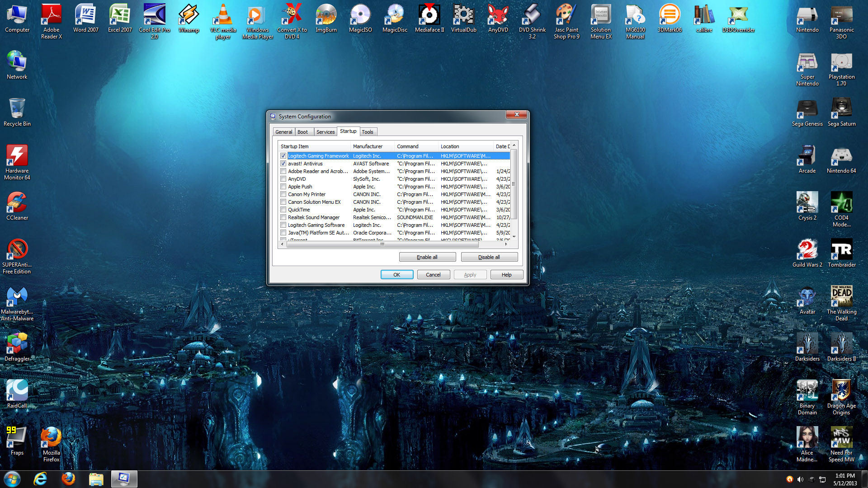The image size is (868, 488).
Task: Open the Winamp shortcut
Action: tap(189, 18)
